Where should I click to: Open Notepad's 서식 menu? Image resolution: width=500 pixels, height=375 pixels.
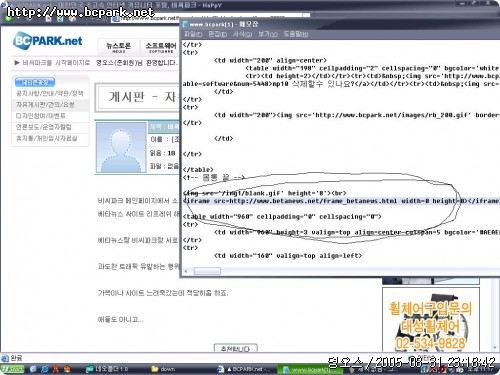pyautogui.click(x=242, y=34)
